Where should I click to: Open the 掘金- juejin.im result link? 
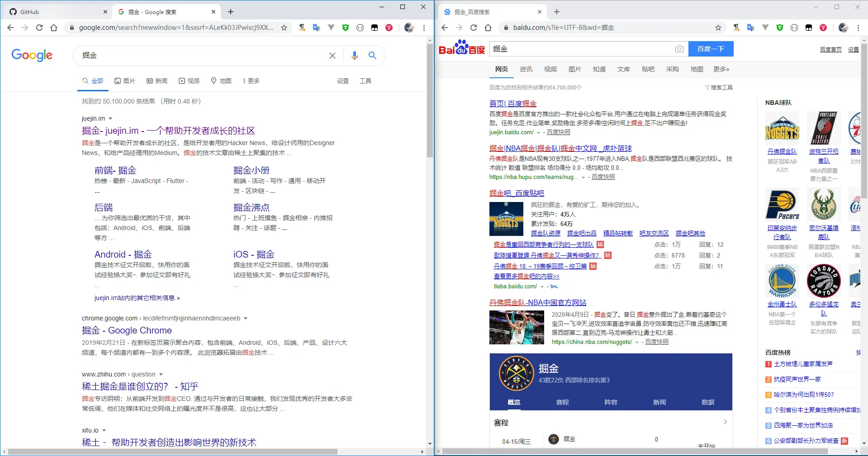168,131
